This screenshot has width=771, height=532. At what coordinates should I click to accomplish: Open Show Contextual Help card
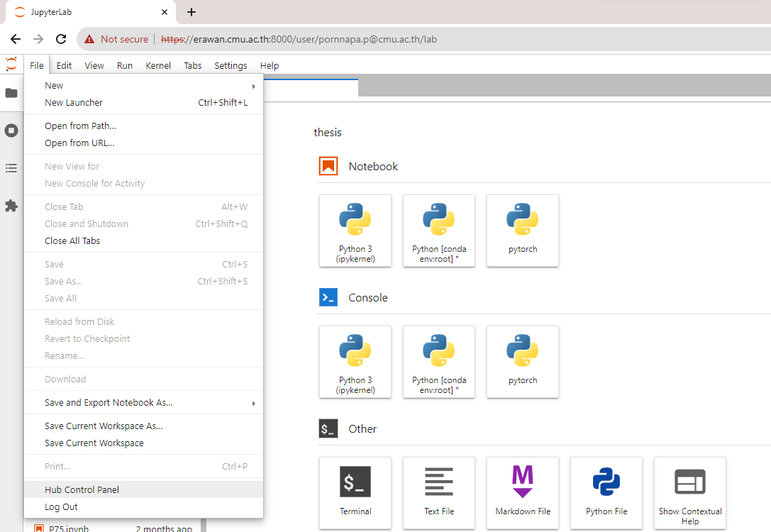(x=690, y=493)
